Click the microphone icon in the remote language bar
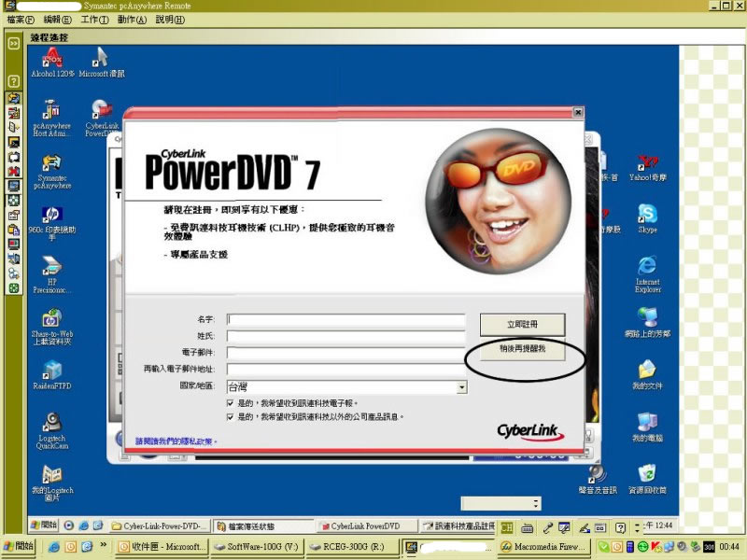747x560 pixels. point(547,527)
